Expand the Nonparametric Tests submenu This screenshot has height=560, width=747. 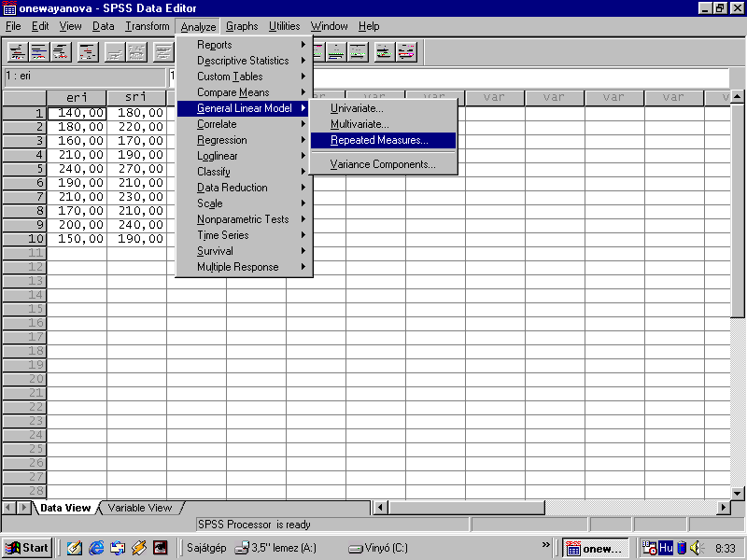(245, 219)
